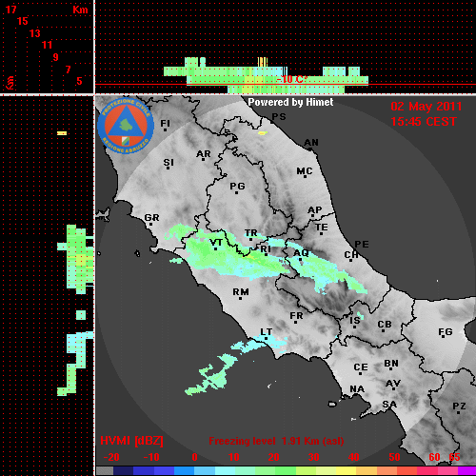This screenshot has height=476, width=476.
Task: Click the FI city label
Action: 165,124
